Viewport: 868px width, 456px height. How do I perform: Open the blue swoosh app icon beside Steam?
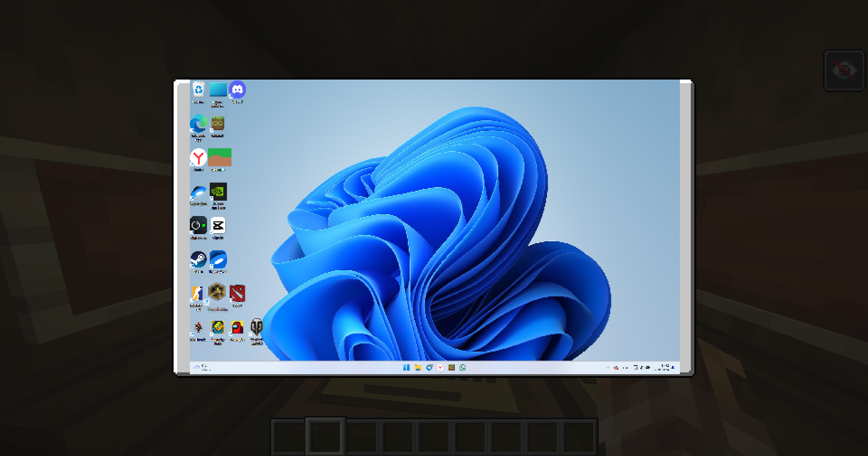pyautogui.click(x=218, y=259)
